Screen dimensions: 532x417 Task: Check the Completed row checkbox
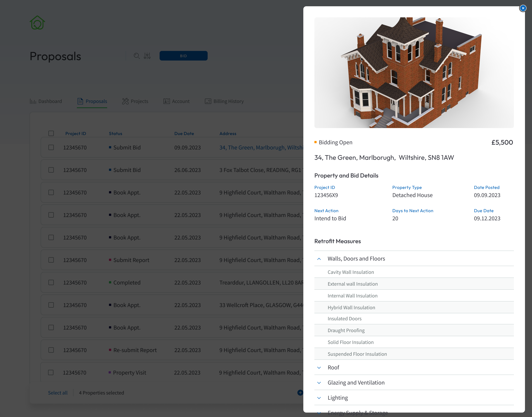point(51,282)
